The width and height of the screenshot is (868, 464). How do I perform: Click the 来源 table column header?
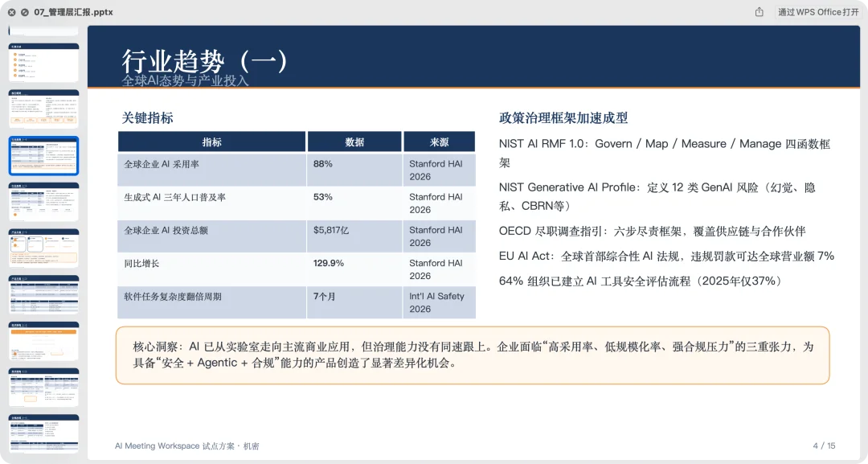439,142
